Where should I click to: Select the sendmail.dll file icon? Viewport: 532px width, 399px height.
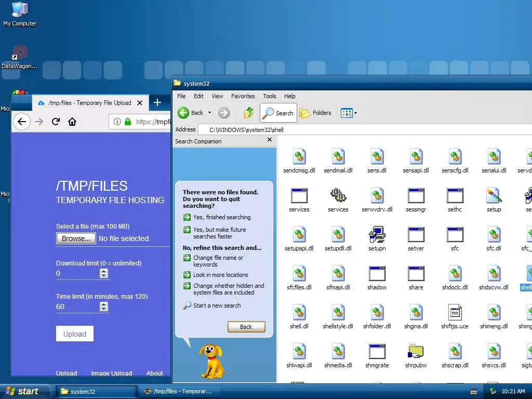click(338, 161)
